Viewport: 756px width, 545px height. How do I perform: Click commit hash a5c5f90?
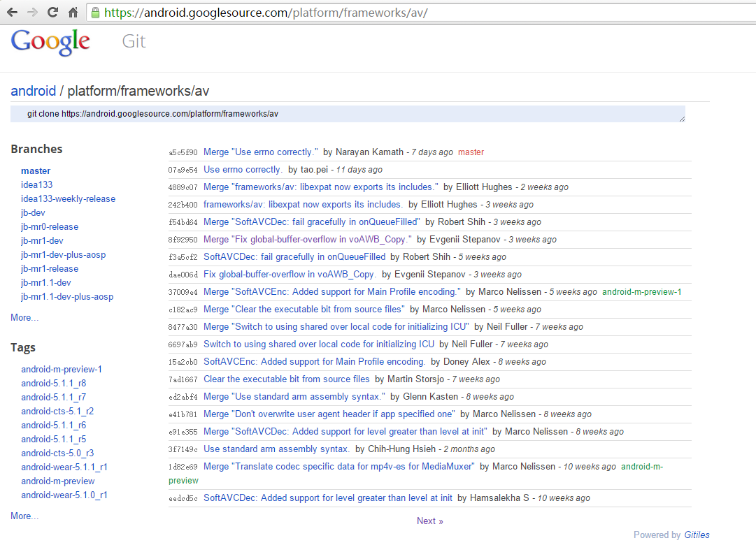pos(183,153)
